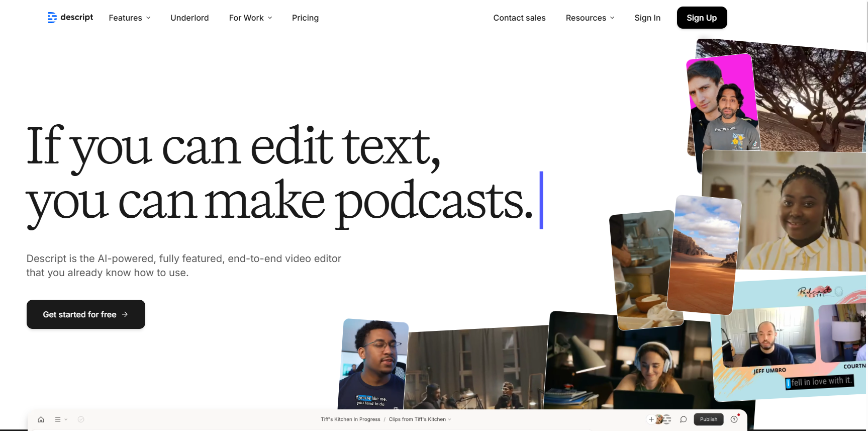
Task: Click the home icon in the editor bar
Action: pos(41,419)
